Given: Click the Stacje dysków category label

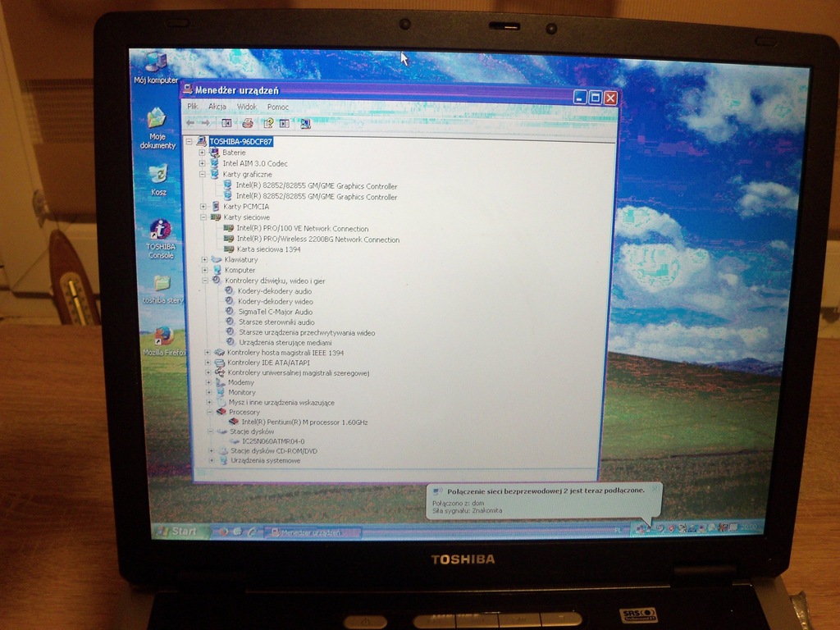Looking at the screenshot, I should click(x=252, y=431).
